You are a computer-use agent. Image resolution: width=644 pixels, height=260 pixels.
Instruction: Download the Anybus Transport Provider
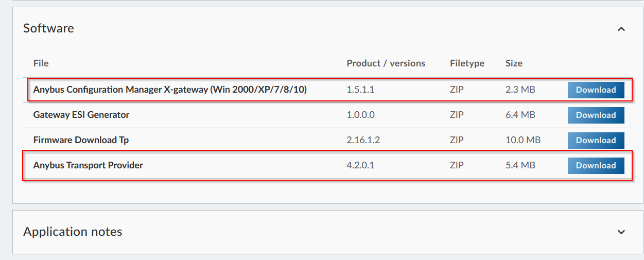(596, 165)
